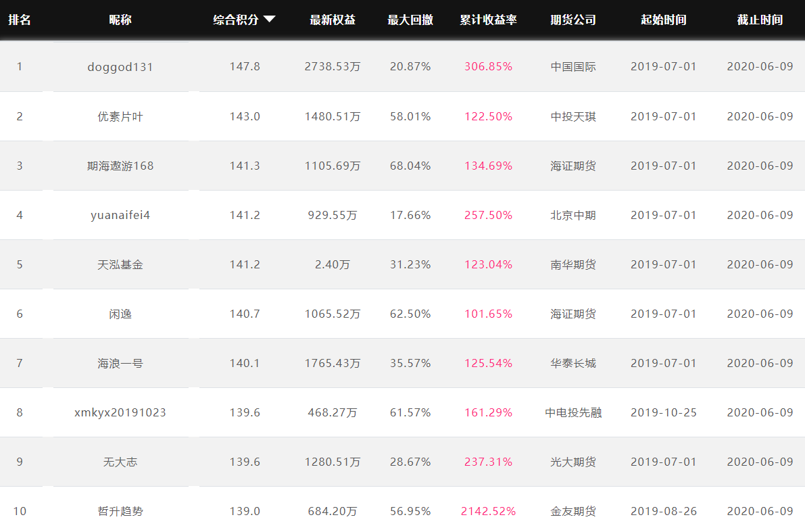Click the return rate 101.65%
Image resolution: width=805 pixels, height=532 pixels.
coord(488,314)
